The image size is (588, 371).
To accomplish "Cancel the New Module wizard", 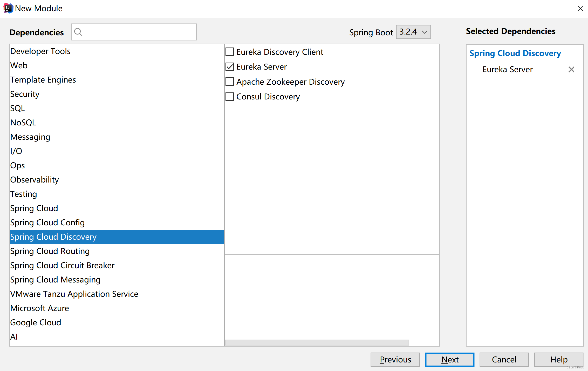I will tap(504, 360).
